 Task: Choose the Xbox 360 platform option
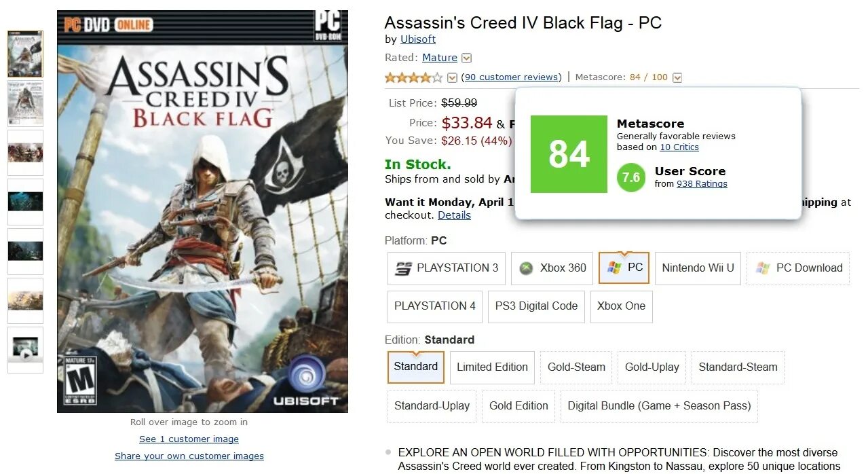(x=552, y=268)
